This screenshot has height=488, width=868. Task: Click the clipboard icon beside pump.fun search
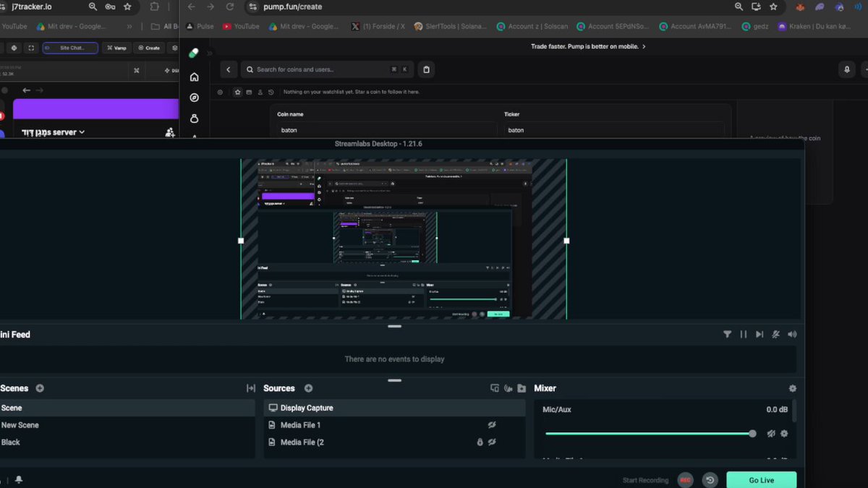[x=426, y=69]
